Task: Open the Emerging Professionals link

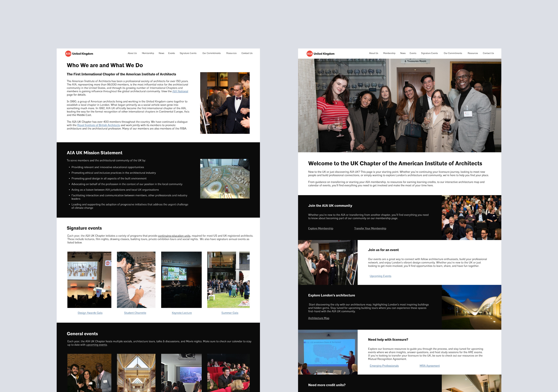Action: tap(384, 366)
